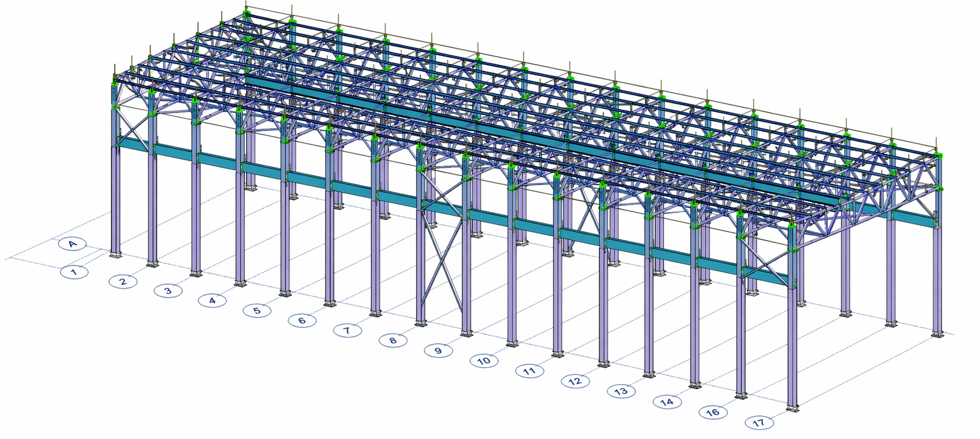Click grid bubble 2
The image size is (980, 439).
(123, 282)
